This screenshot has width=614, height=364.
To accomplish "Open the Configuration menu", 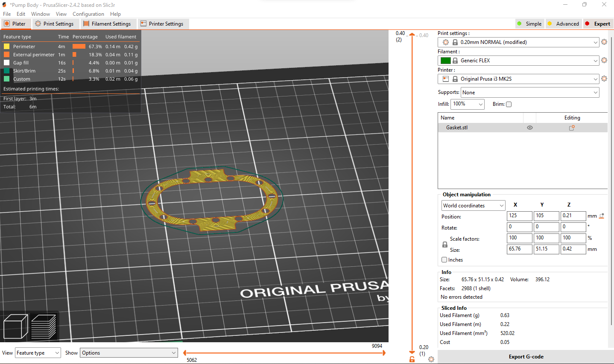I will click(88, 14).
